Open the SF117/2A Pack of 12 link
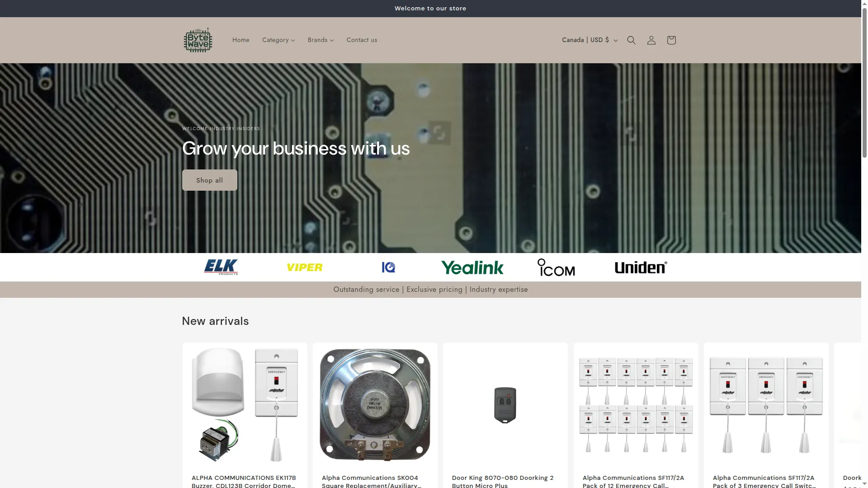Image resolution: width=868 pixels, height=488 pixels. [x=633, y=481]
